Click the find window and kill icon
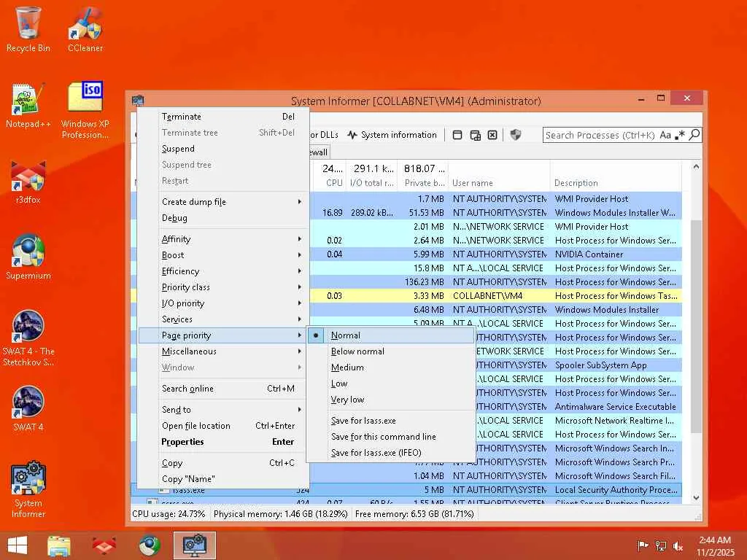747x560 pixels. pyautogui.click(x=492, y=135)
